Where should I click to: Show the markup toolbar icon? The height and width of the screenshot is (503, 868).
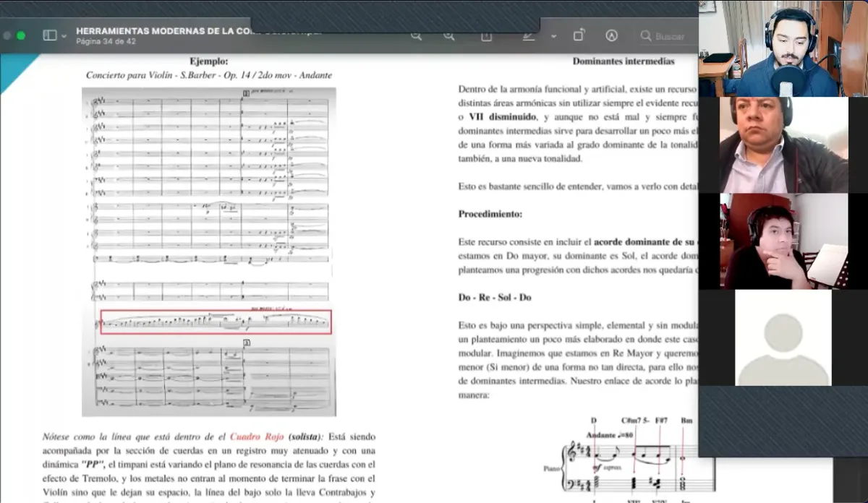pos(612,35)
